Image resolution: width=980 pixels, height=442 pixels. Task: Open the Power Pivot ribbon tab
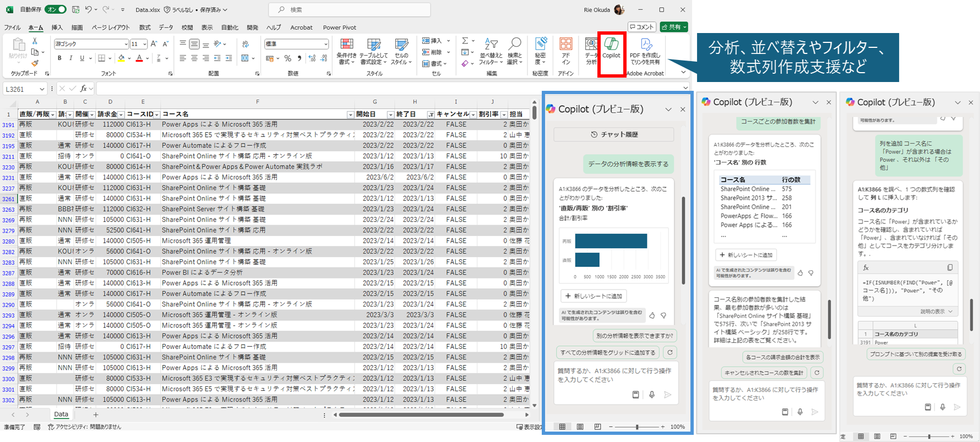point(340,27)
